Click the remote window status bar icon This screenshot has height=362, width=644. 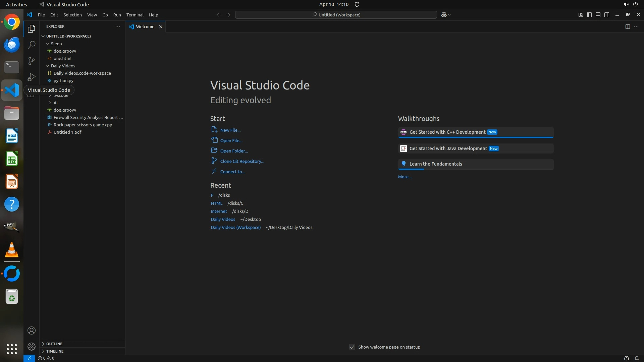[29, 358]
